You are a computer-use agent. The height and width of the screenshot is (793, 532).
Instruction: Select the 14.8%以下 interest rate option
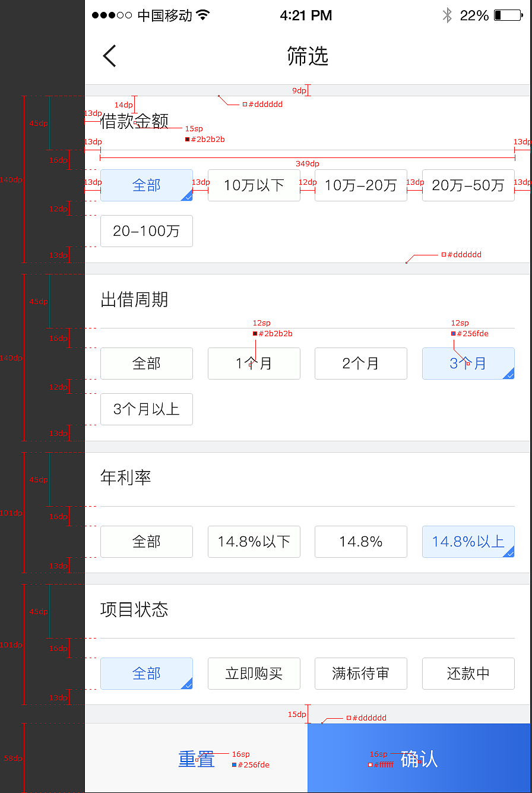pos(254,542)
